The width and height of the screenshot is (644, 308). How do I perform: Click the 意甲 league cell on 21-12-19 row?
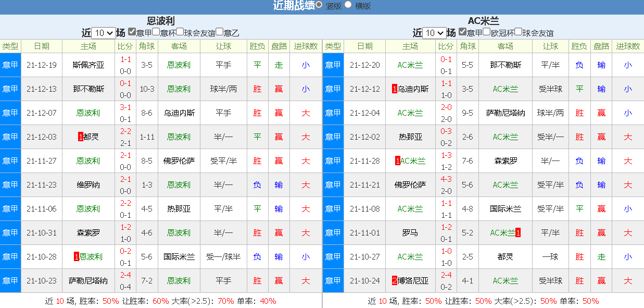[x=10, y=65]
